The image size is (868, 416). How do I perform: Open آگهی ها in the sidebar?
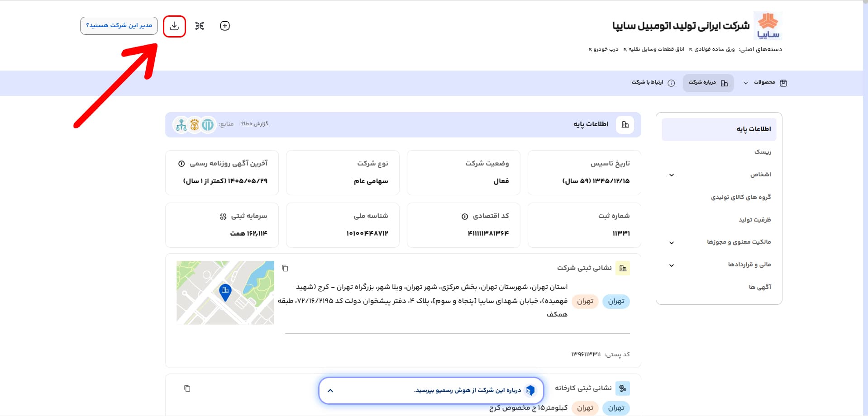[x=760, y=287]
